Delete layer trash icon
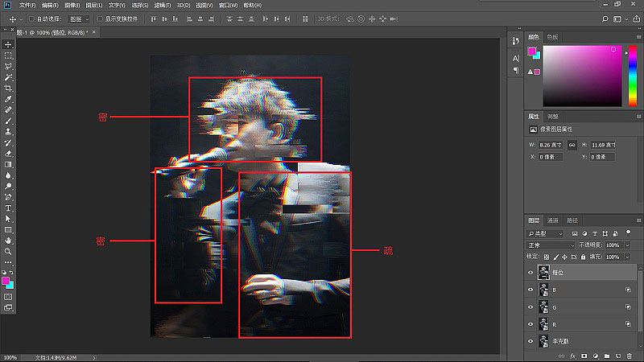 coord(630,356)
